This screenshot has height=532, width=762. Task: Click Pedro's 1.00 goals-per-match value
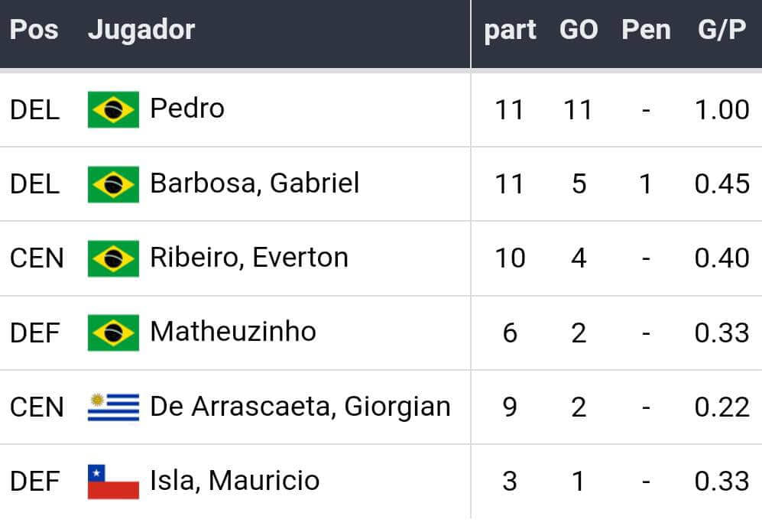721,109
